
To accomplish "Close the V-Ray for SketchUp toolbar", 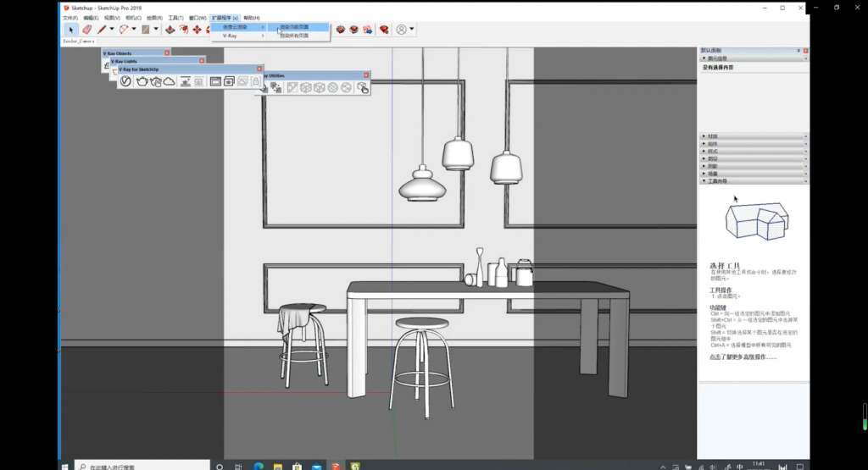I will [x=259, y=69].
